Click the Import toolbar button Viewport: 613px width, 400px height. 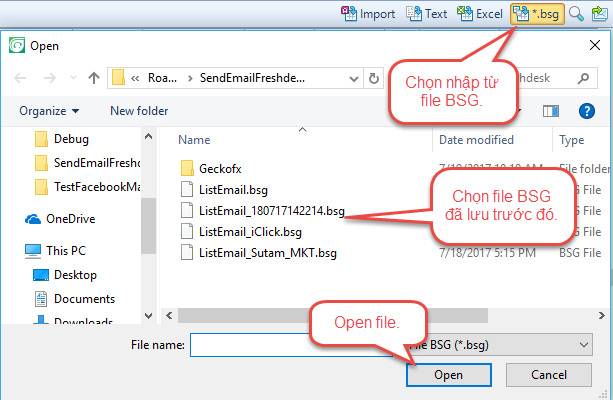click(368, 14)
